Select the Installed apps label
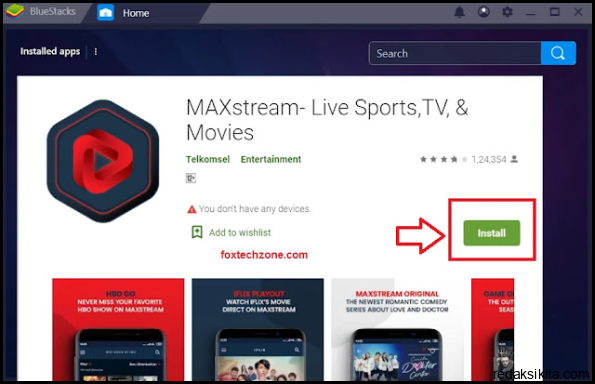The height and width of the screenshot is (384, 595). [x=50, y=51]
